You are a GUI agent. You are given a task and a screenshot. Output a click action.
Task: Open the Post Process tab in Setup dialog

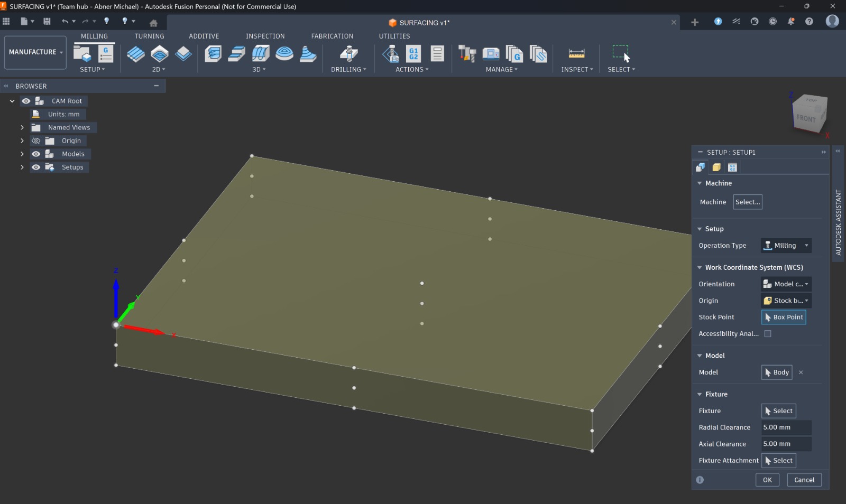[x=732, y=167]
